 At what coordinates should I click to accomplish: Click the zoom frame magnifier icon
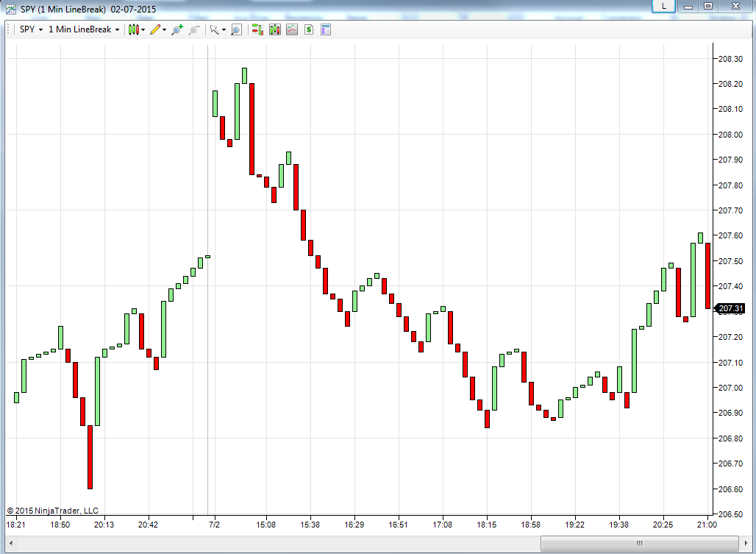(236, 30)
